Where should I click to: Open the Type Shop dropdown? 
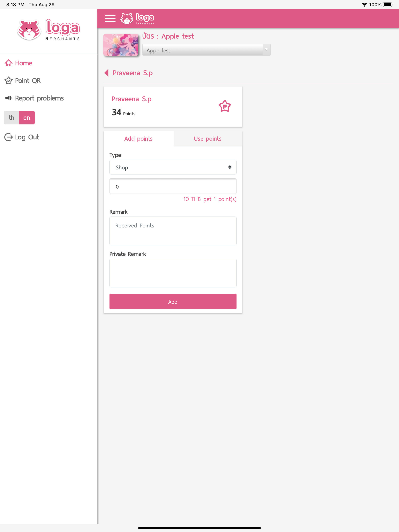173,167
